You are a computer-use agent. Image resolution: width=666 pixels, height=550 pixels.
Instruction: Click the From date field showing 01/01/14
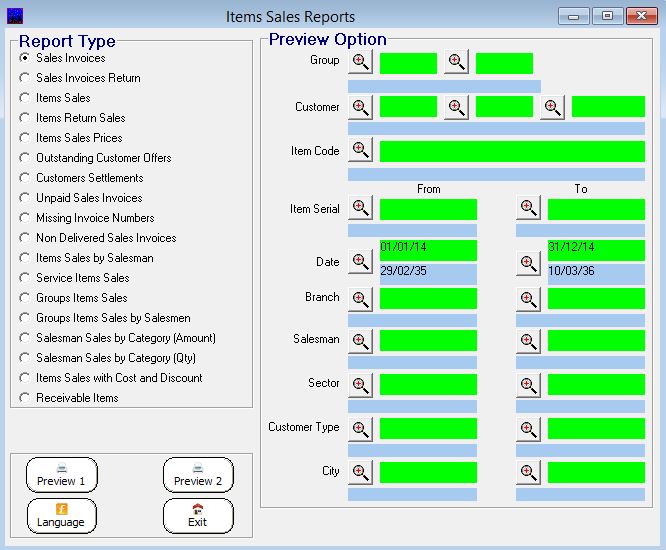(428, 249)
